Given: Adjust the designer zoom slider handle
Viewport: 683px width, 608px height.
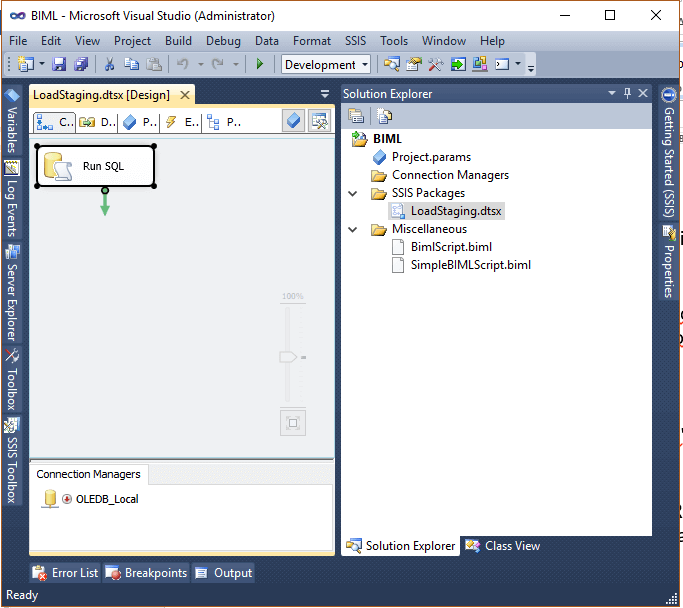Looking at the screenshot, I should 287,357.
